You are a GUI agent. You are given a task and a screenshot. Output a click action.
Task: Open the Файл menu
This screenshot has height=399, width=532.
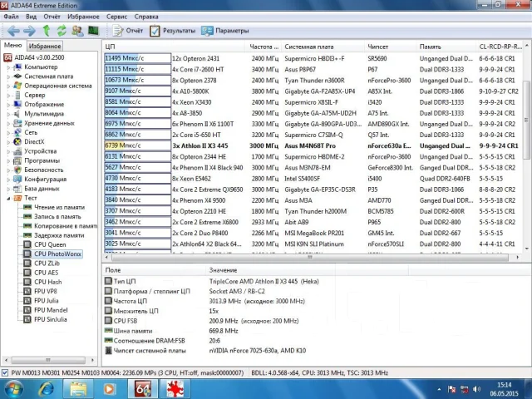pyautogui.click(x=11, y=17)
